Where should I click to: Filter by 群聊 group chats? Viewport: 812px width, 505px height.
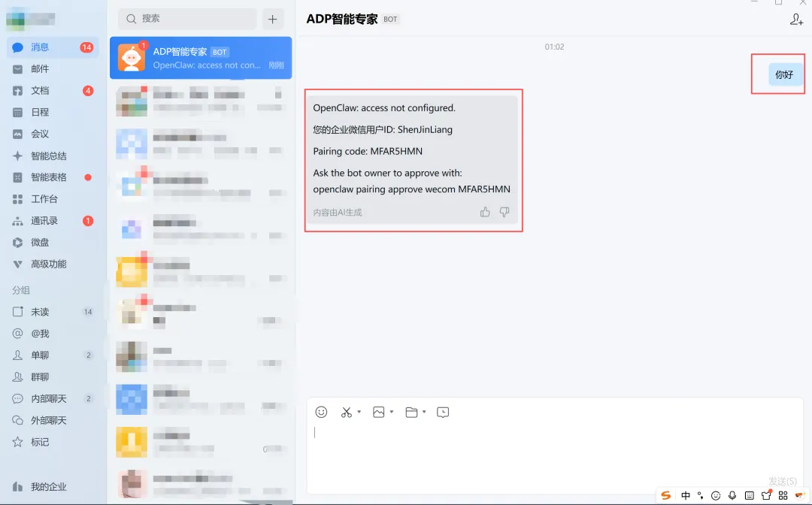[52, 377]
